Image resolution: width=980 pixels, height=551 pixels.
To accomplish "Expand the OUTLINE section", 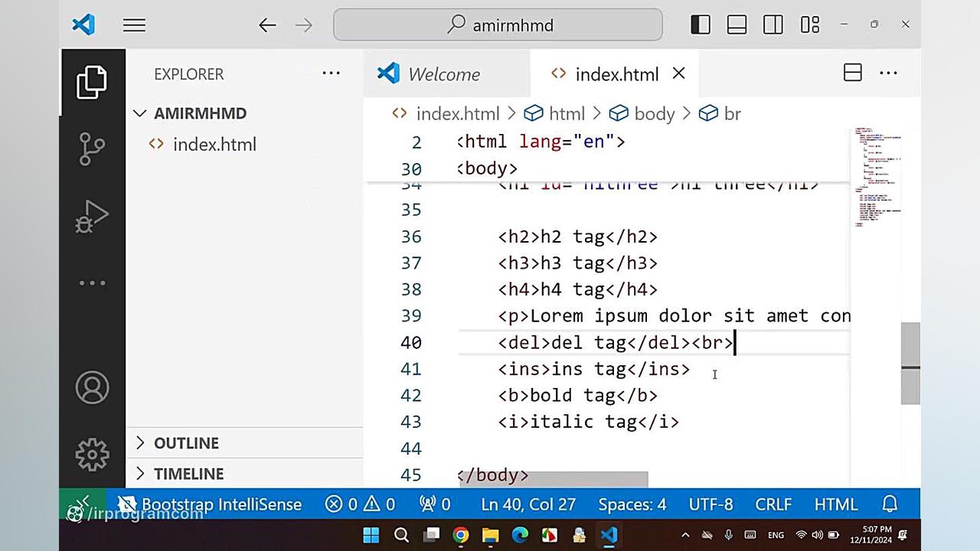I will coord(244,443).
